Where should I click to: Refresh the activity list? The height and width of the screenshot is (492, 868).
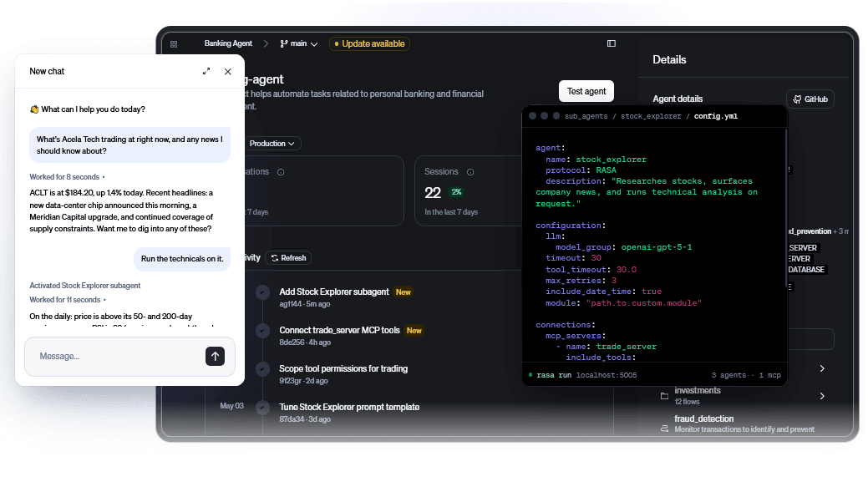288,258
